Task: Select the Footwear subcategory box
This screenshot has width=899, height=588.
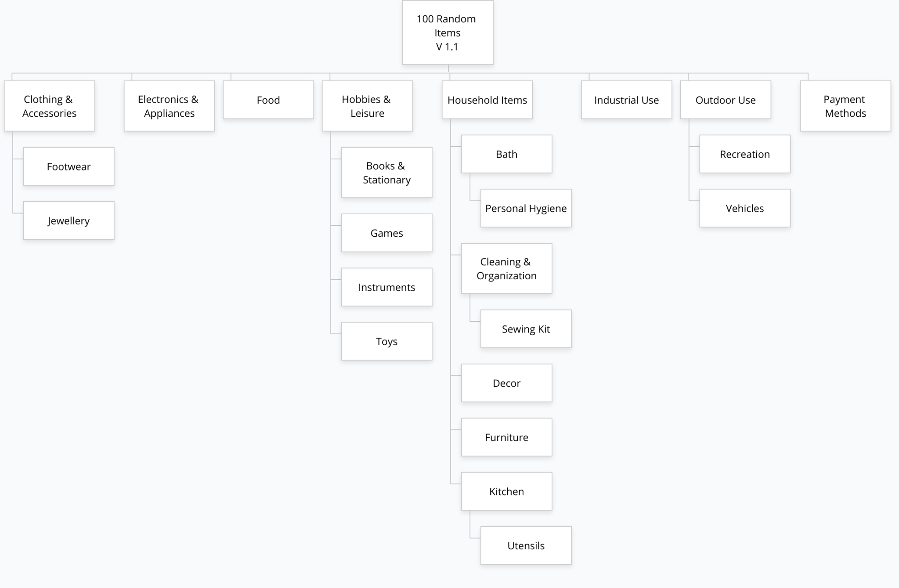Action: [x=69, y=166]
